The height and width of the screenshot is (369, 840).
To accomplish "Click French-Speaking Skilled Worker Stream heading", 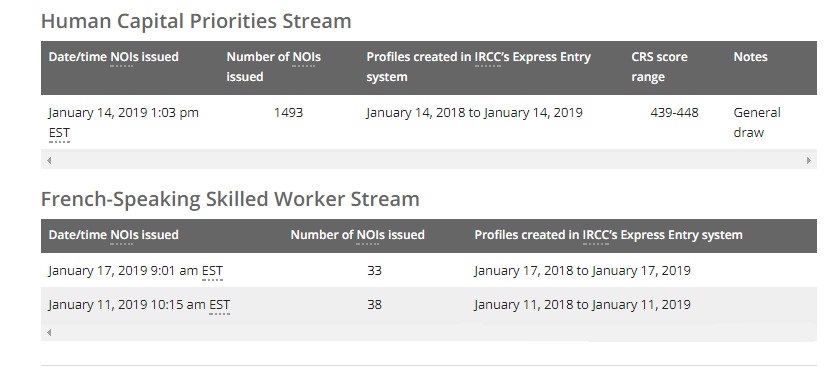I will click(230, 199).
